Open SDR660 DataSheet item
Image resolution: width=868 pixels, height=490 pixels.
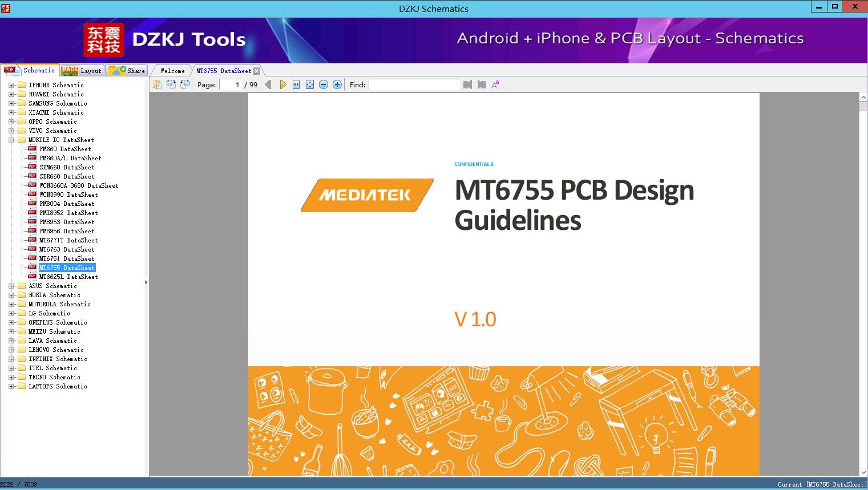pos(67,176)
